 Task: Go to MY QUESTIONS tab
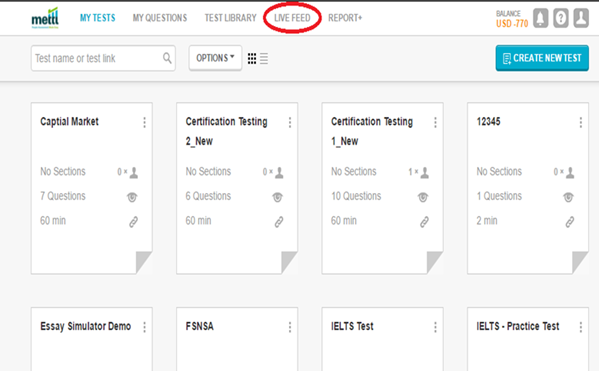point(160,18)
